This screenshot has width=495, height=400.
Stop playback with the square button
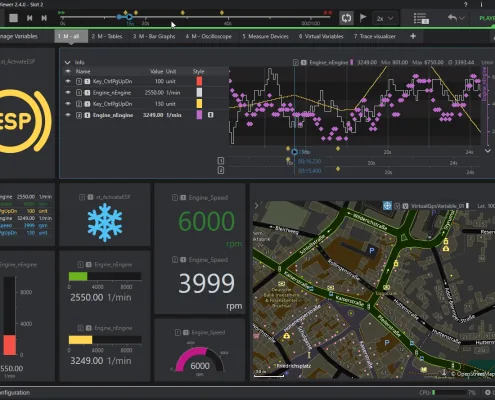[x=13, y=18]
